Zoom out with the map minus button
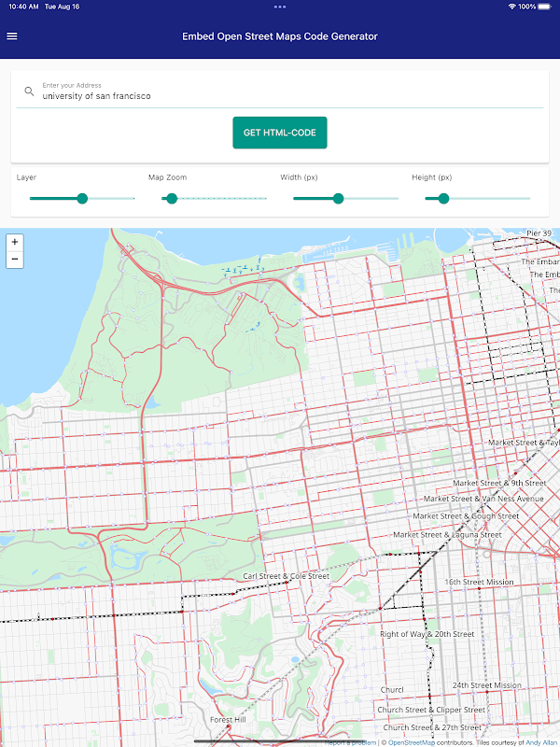560x747 pixels. (x=15, y=260)
